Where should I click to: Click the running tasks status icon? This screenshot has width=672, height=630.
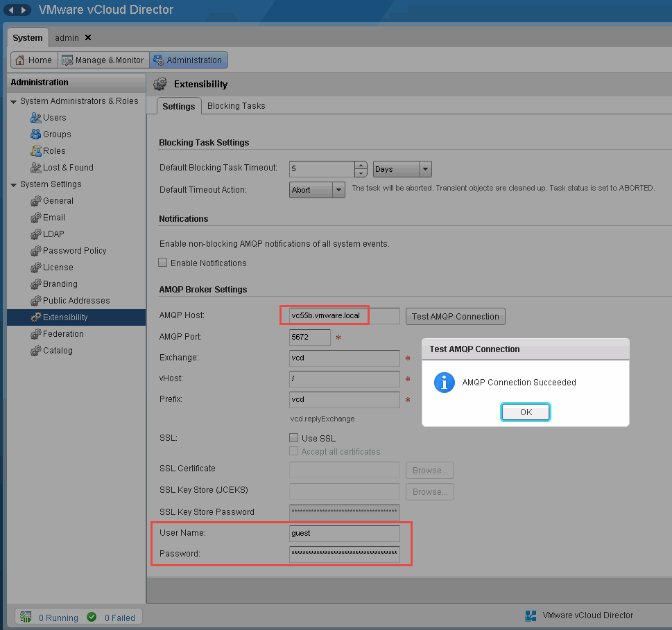tap(26, 617)
